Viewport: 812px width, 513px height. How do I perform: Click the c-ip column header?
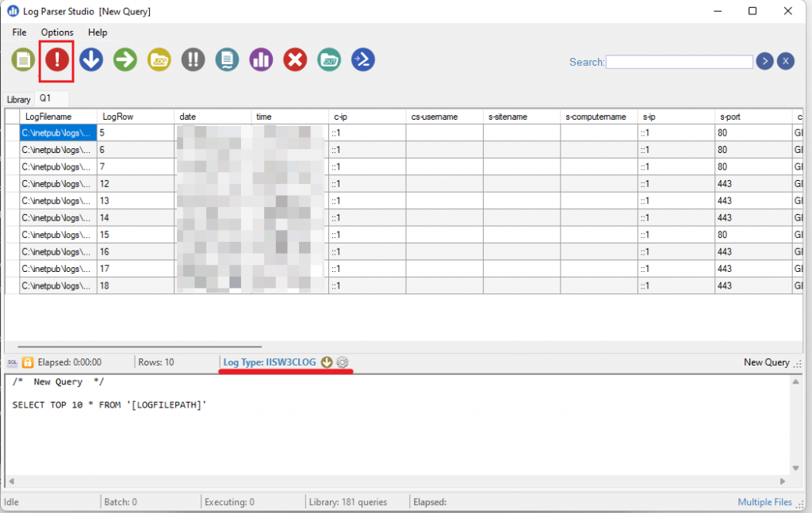pos(366,117)
